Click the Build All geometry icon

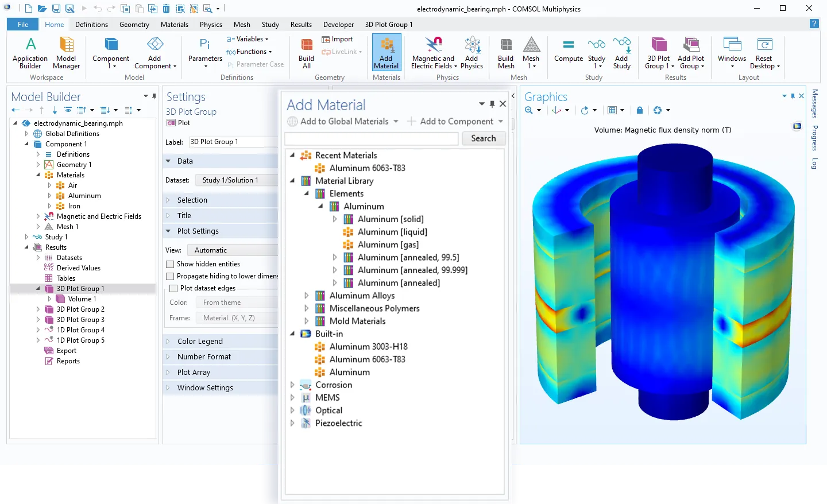(x=307, y=46)
